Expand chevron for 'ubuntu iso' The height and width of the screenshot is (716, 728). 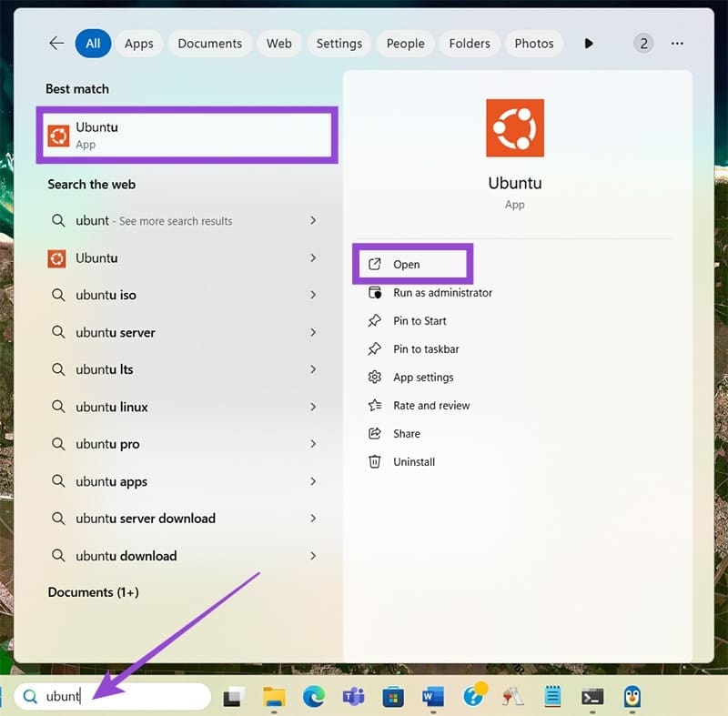[x=313, y=295]
